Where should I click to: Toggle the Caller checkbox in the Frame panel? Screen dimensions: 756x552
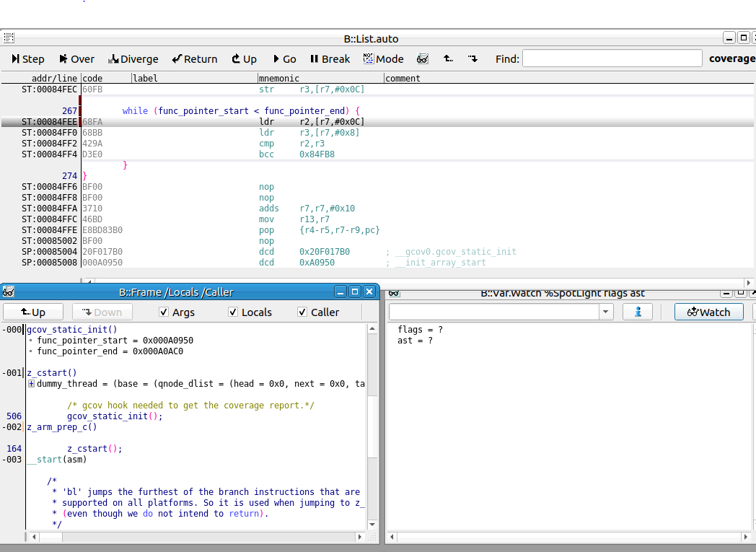pyautogui.click(x=302, y=312)
